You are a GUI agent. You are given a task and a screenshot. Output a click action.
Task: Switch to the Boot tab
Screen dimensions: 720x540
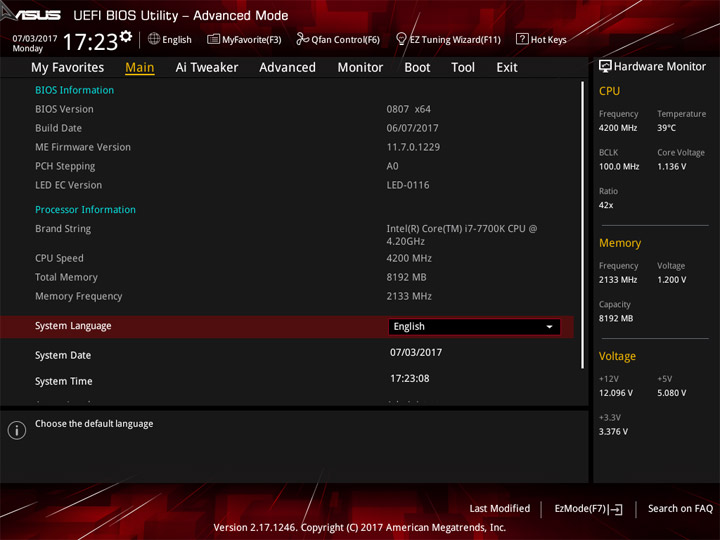[417, 68]
